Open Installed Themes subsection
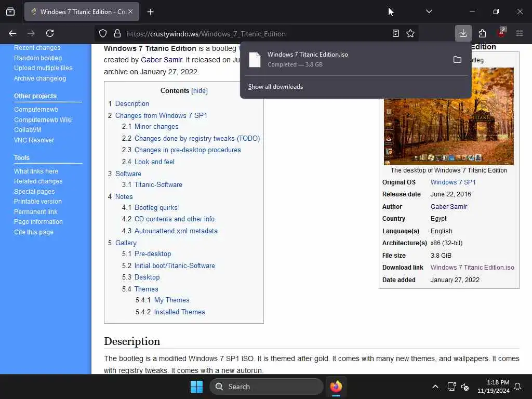Image resolution: width=532 pixels, height=399 pixels. click(x=170, y=312)
